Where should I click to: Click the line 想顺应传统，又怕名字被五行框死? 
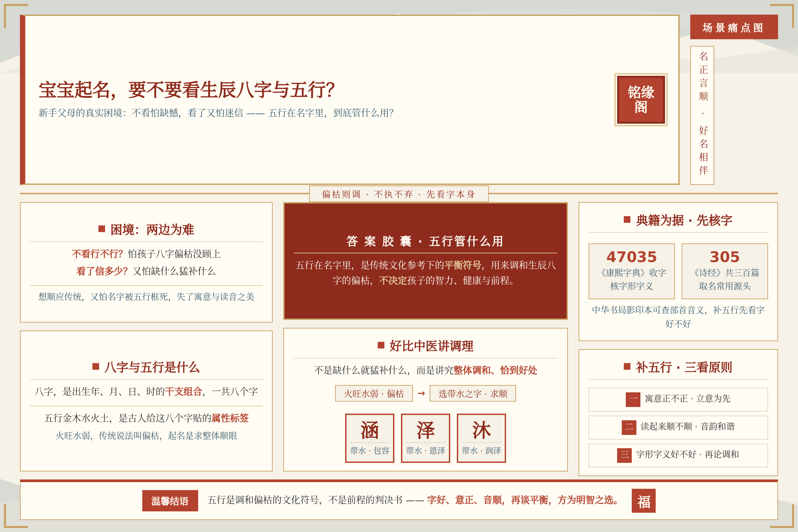tap(146, 297)
